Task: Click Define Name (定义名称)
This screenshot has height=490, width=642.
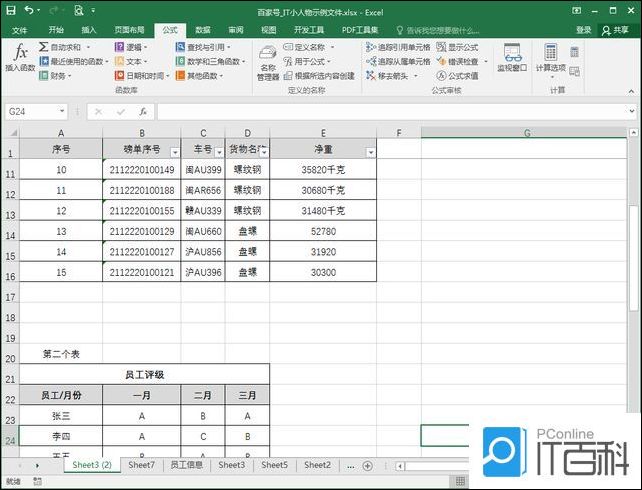Action: click(309, 47)
